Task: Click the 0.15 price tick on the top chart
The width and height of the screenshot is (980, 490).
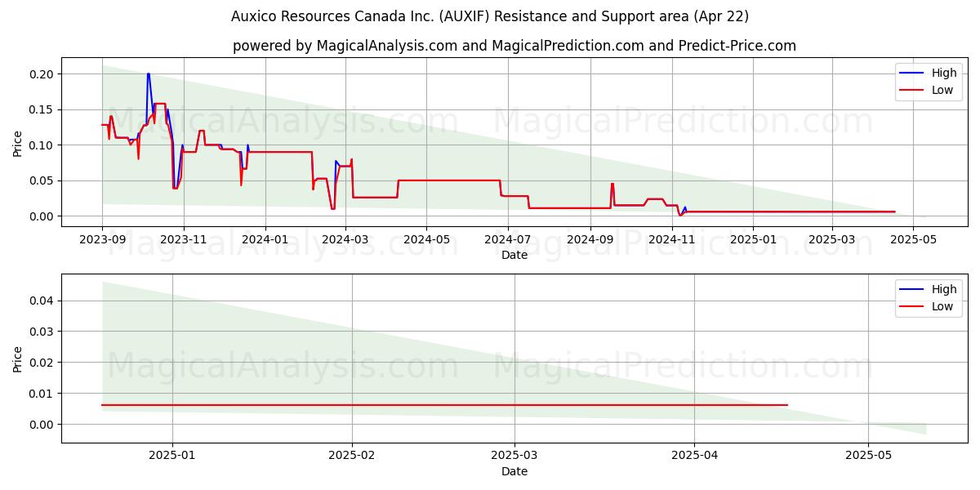Action: (x=42, y=109)
